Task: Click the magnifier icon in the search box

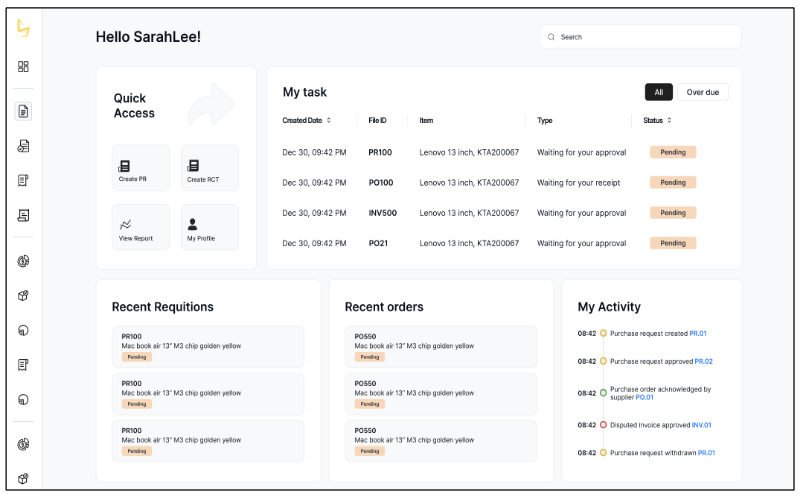Action: 551,37
